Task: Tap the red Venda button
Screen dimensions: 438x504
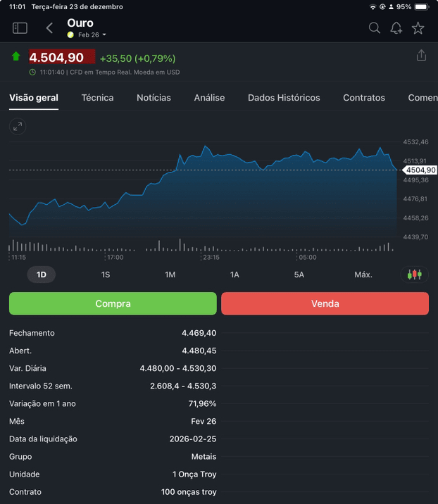Action: tap(325, 303)
